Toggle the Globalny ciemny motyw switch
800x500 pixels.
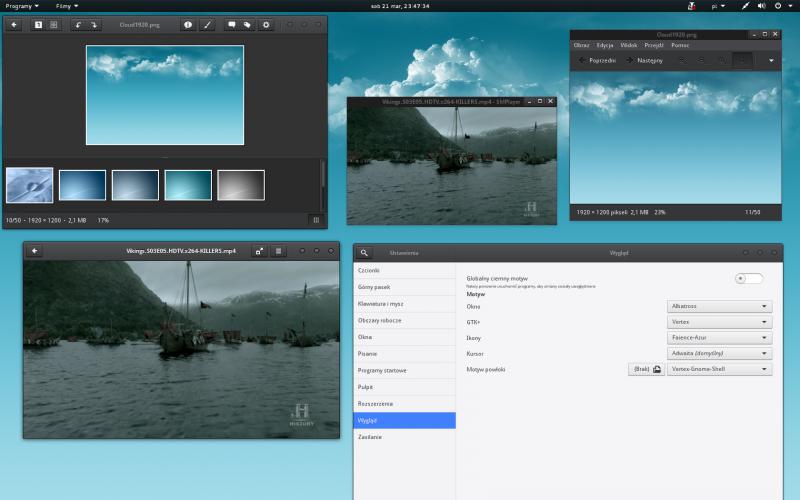coord(748,279)
